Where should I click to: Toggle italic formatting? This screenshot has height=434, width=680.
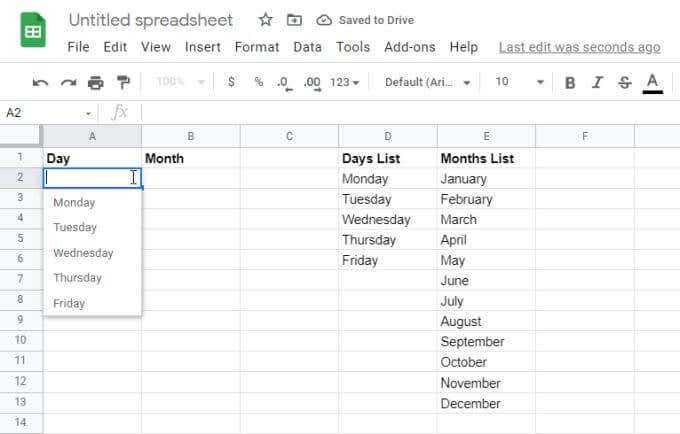[597, 83]
